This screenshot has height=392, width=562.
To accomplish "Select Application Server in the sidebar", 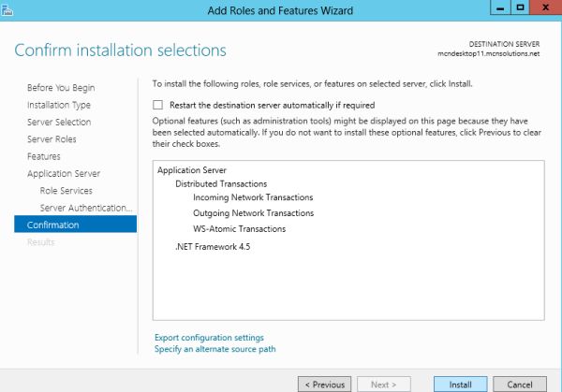I will pos(64,174).
